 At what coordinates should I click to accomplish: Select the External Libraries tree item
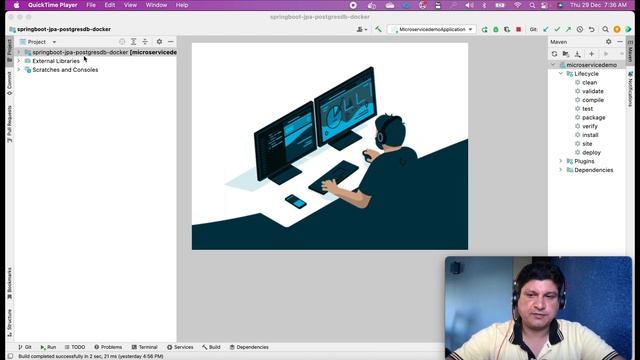56,61
